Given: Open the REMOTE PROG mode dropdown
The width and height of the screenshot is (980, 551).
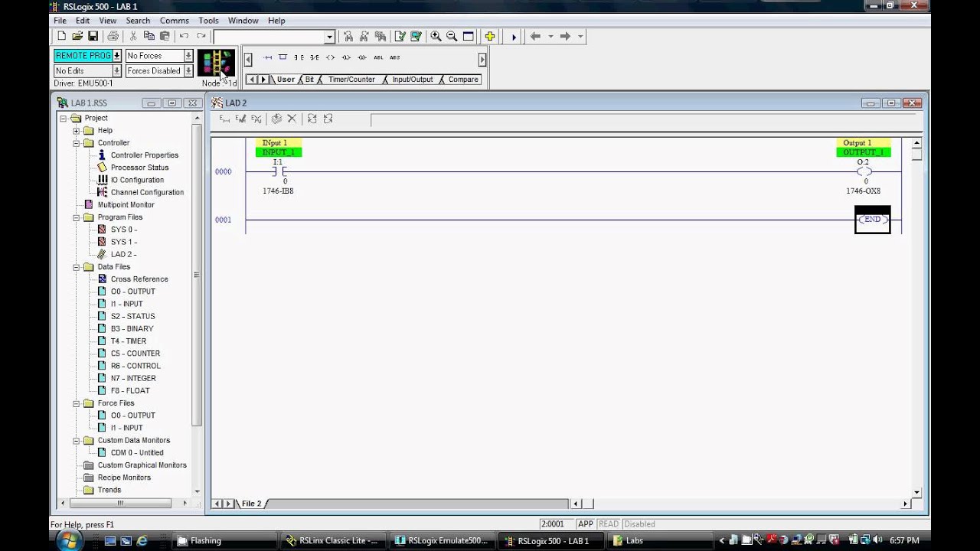Looking at the screenshot, I should 117,56.
